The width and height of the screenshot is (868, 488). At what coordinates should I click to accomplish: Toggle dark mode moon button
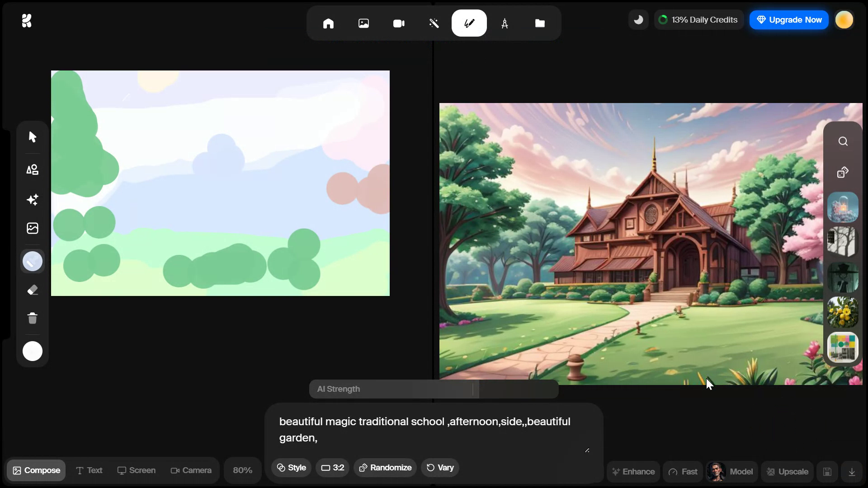click(638, 20)
